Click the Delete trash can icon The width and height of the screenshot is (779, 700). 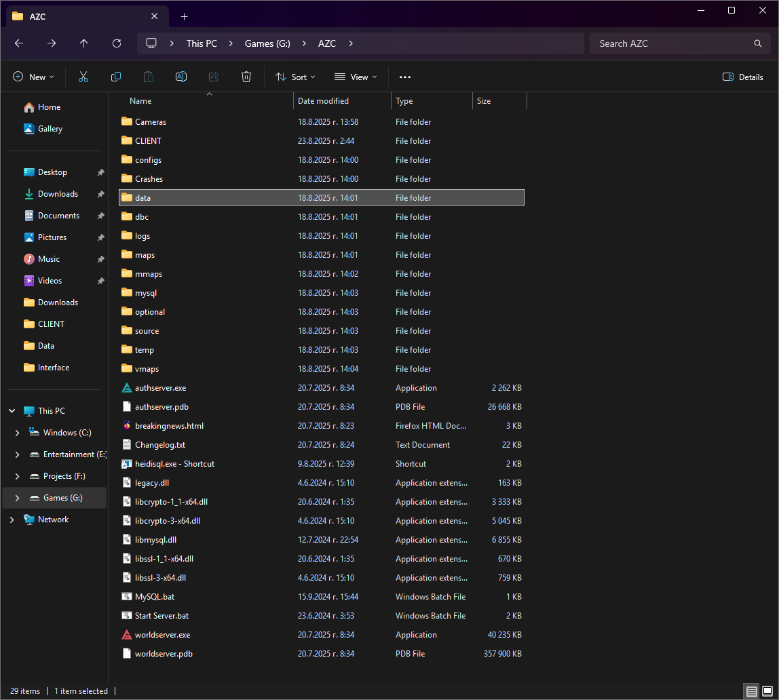point(246,77)
